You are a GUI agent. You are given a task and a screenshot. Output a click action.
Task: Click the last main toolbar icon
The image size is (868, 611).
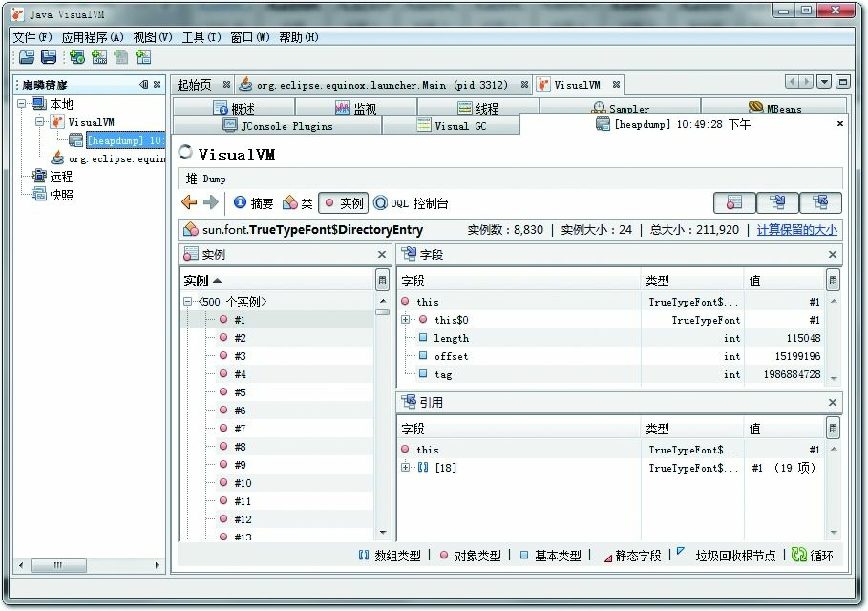[143, 56]
